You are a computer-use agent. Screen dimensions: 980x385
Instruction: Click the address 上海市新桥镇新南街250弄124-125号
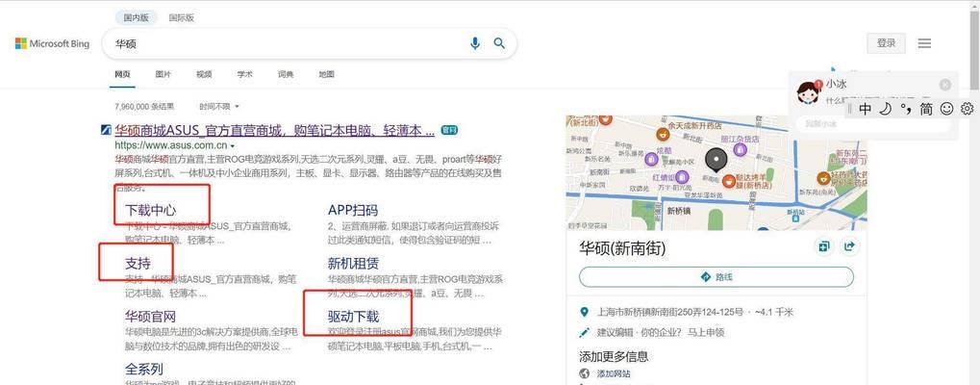pos(670,312)
